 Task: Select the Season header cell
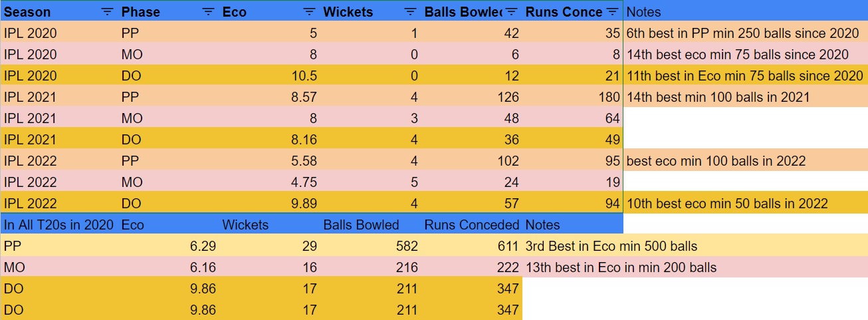coord(60,12)
